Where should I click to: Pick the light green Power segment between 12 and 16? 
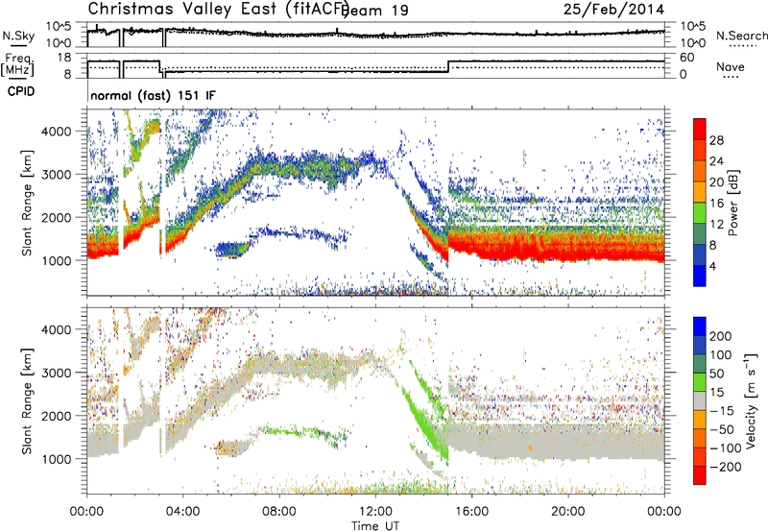(700, 212)
